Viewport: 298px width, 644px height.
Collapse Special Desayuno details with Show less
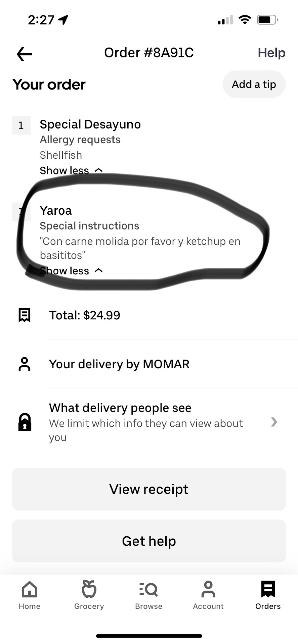pos(71,170)
